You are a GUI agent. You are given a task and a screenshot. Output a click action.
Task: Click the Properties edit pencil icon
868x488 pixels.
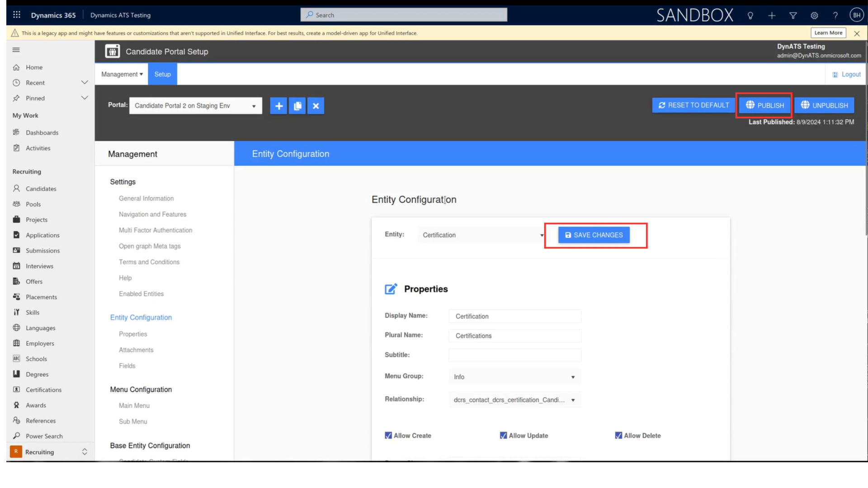click(x=391, y=289)
